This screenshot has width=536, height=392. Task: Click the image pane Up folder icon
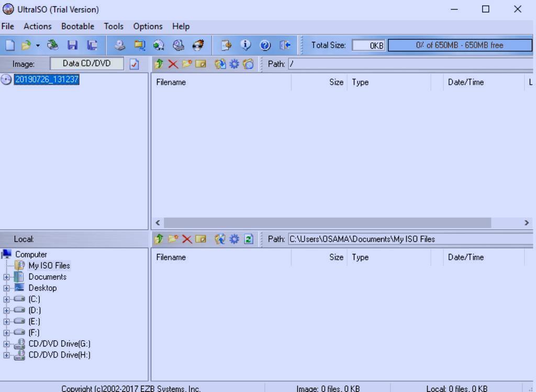click(159, 64)
